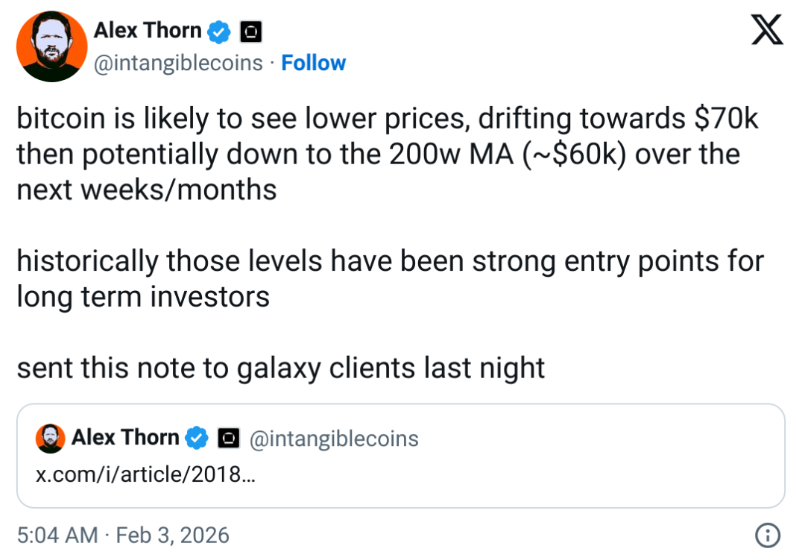Click the paragraph about bitcoin drifting towards $70k
Image resolution: width=799 pixels, height=558 pixels.
[388, 154]
